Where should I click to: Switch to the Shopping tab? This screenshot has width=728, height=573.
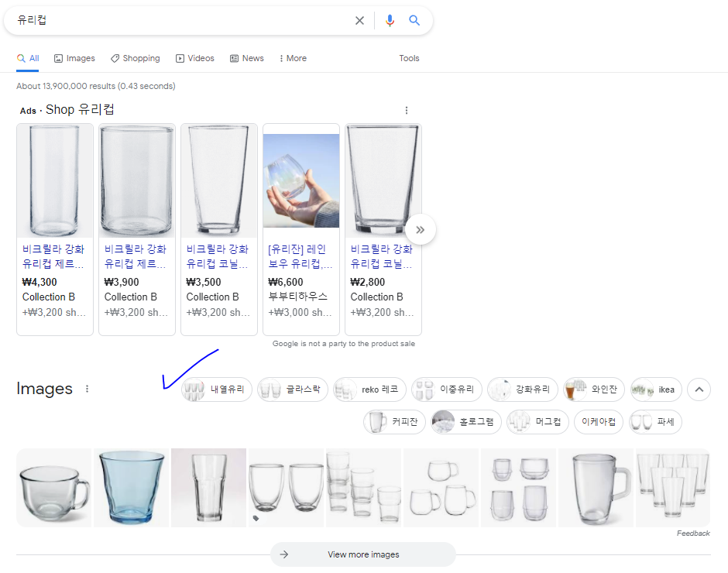(x=135, y=58)
